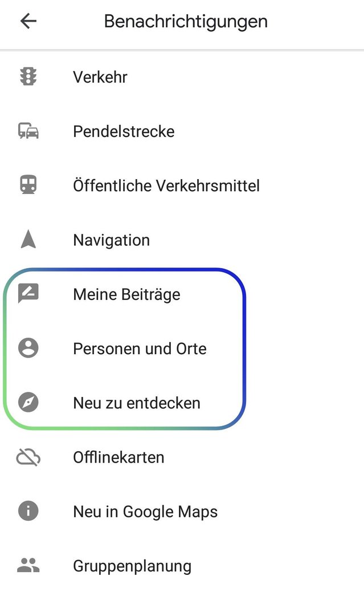364x616 pixels.
Task: Open Meine Beiträge notification options
Action: [x=182, y=294]
